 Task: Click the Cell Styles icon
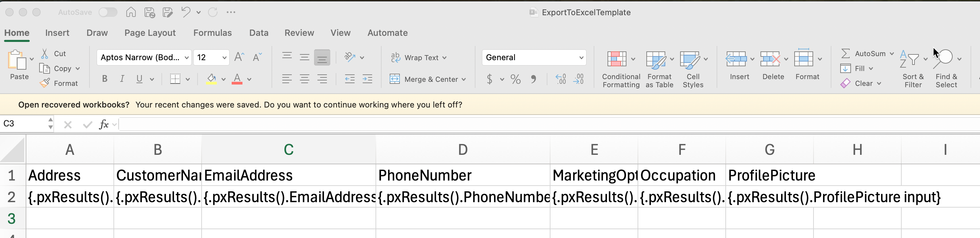pos(689,59)
